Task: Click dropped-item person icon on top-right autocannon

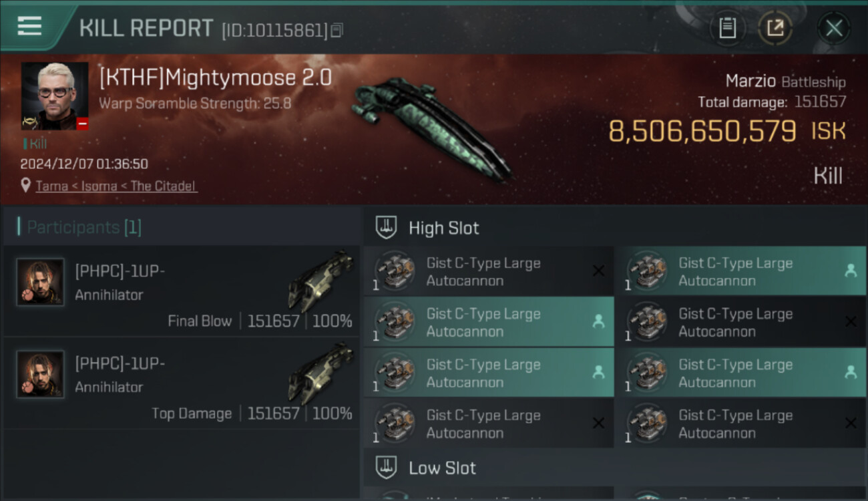Action: [850, 271]
